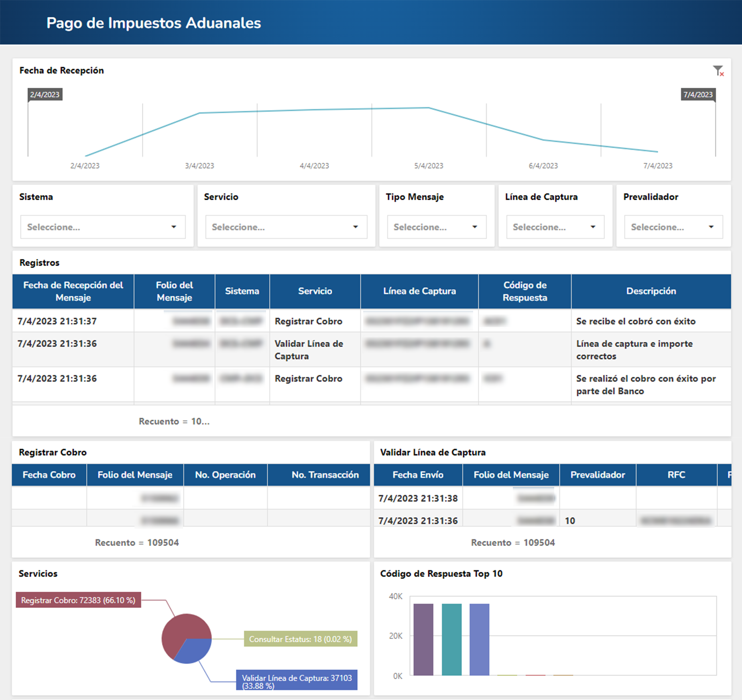
Task: Select the row dated 7/4/2023 21:31:37
Action: coord(372,321)
